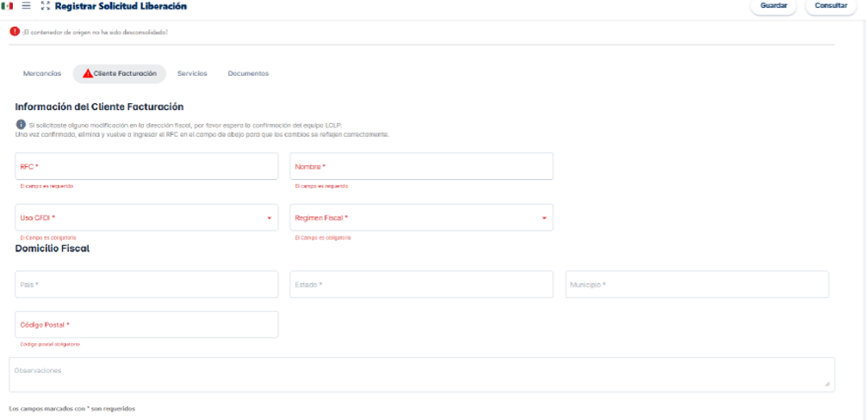Expand the Uso CFDI dropdown
This screenshot has height=420, width=868.
(x=270, y=219)
